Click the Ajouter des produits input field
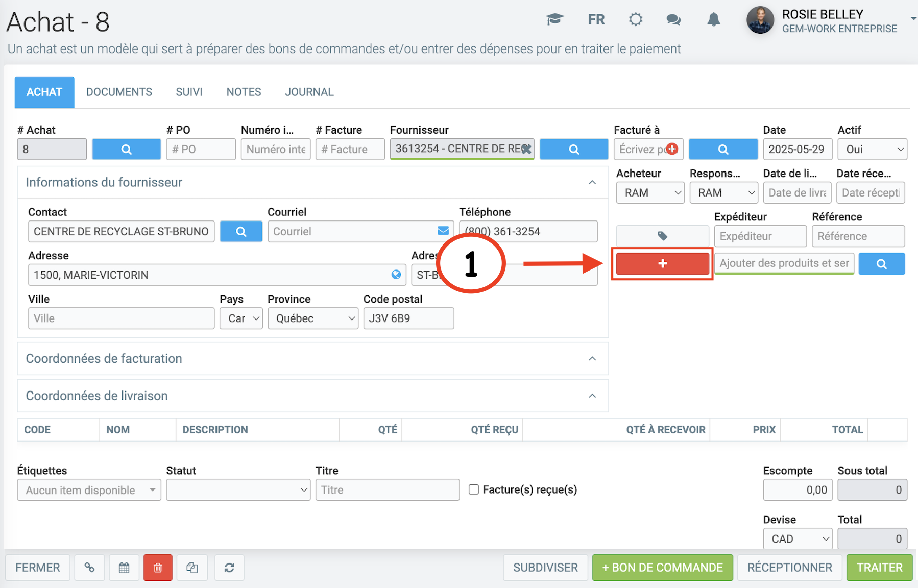The height and width of the screenshot is (588, 918). click(784, 263)
